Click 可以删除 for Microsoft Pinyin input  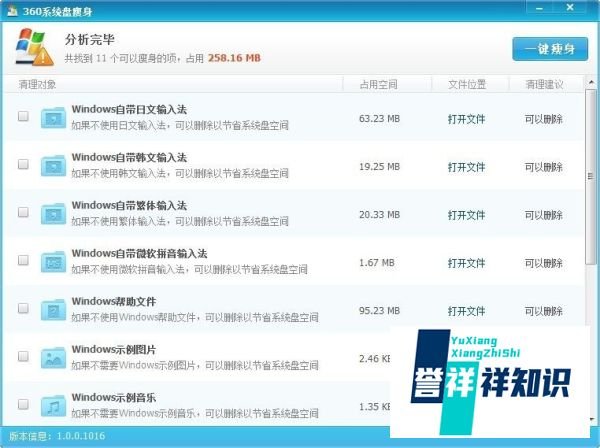544,263
